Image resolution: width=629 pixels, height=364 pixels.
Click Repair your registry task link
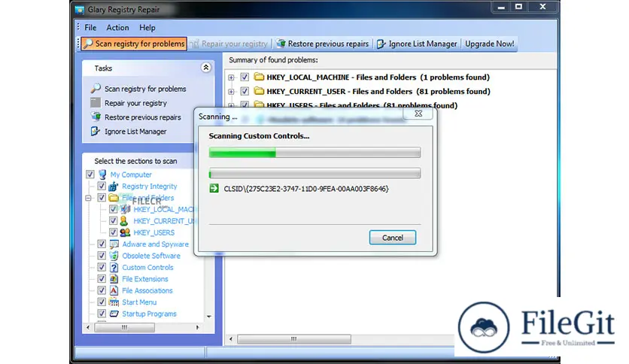pos(135,103)
